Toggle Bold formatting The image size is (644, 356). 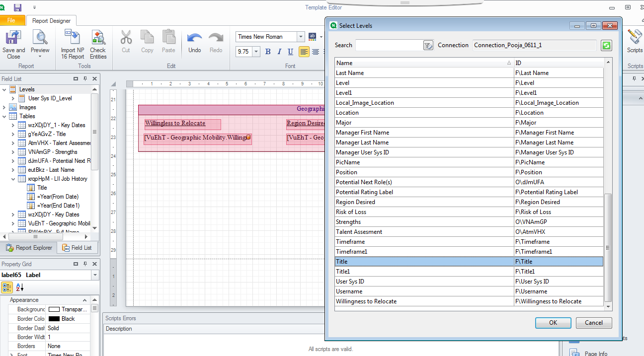(268, 52)
